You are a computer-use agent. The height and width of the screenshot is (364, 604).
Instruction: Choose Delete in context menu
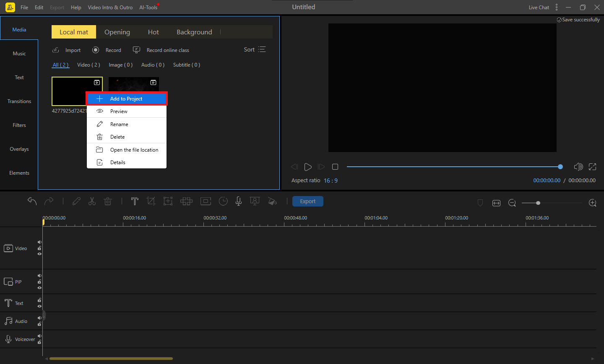click(127, 137)
